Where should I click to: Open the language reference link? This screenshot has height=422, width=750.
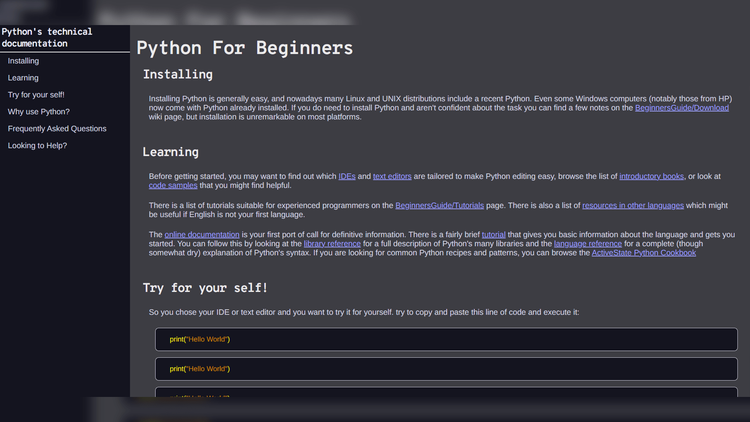588,244
